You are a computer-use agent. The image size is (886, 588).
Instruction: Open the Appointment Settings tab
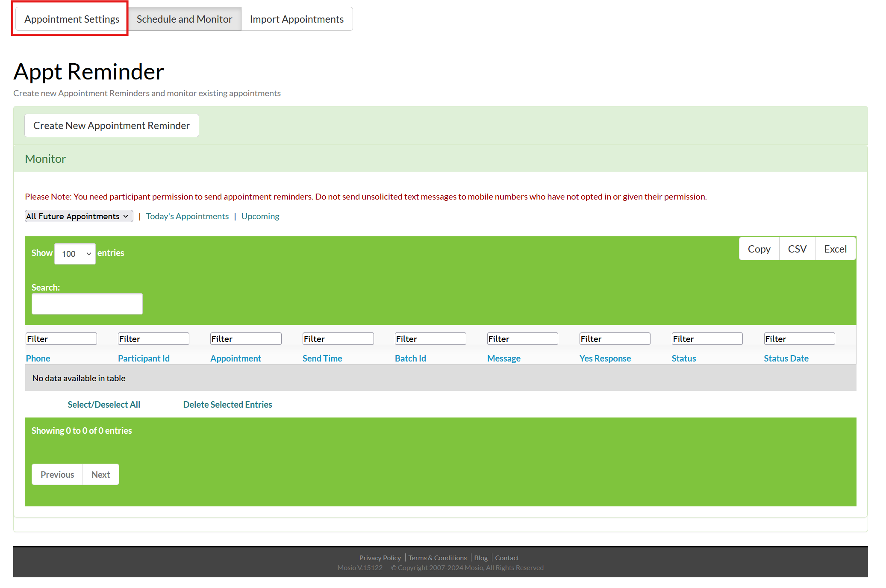click(x=72, y=19)
